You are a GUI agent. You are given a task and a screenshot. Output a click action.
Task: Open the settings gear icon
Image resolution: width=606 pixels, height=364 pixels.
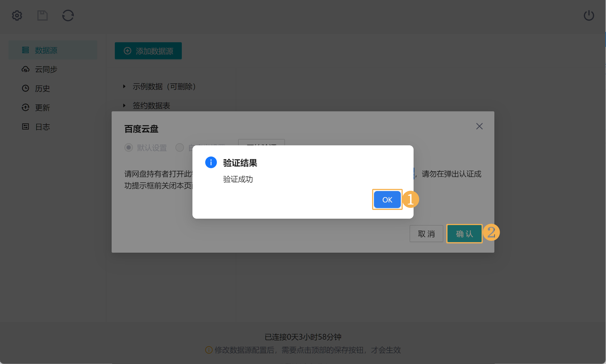tap(17, 15)
